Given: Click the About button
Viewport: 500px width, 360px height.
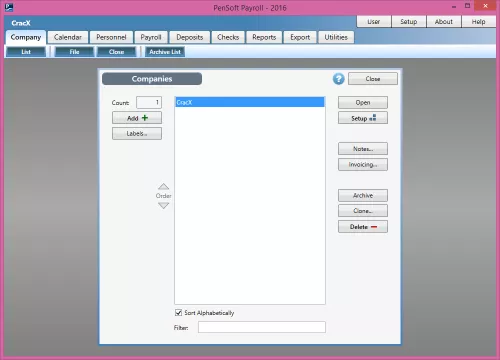Looking at the screenshot, I should tap(444, 22).
